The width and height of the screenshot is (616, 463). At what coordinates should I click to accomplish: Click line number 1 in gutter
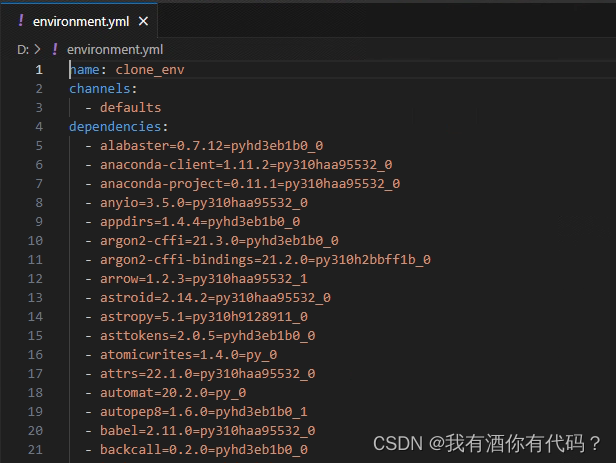coord(39,70)
